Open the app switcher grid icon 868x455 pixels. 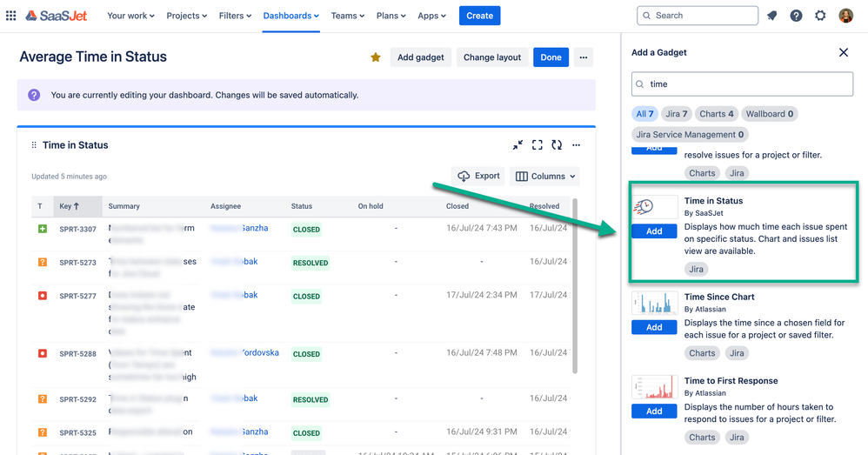(x=11, y=16)
